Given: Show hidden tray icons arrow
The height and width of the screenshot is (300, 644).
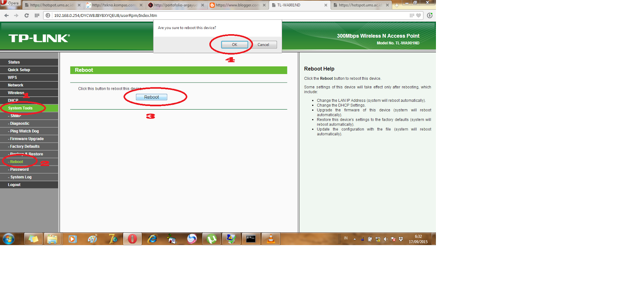Looking at the screenshot, I should point(355,239).
